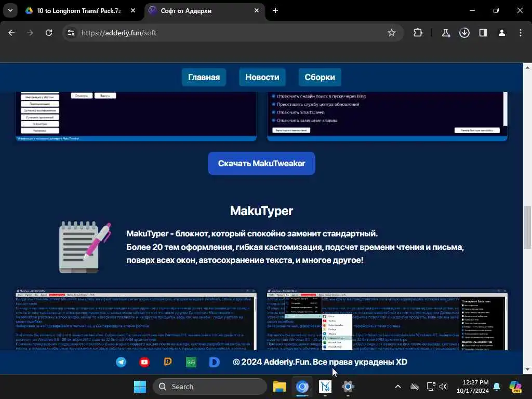Expand hidden system tray icons
The width and height of the screenshot is (532, 399).
398,387
